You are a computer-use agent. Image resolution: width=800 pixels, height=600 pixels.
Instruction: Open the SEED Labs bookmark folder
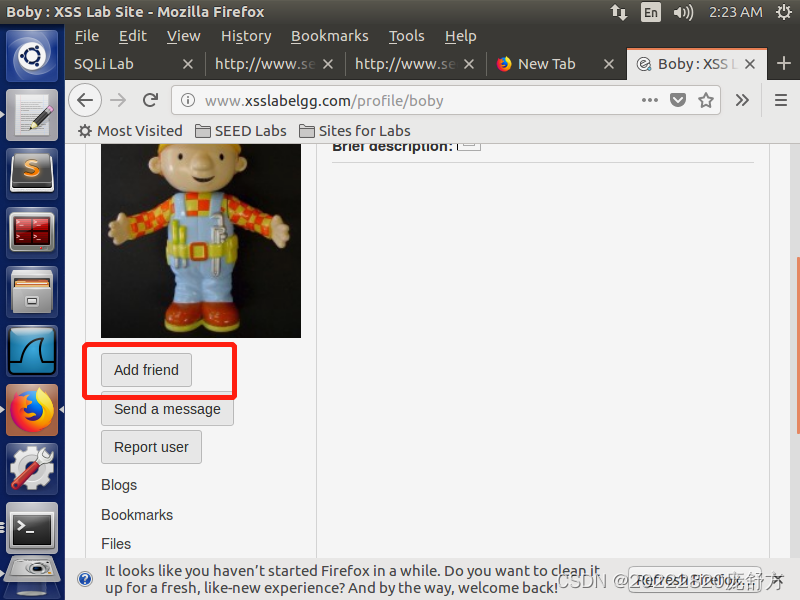[241, 131]
